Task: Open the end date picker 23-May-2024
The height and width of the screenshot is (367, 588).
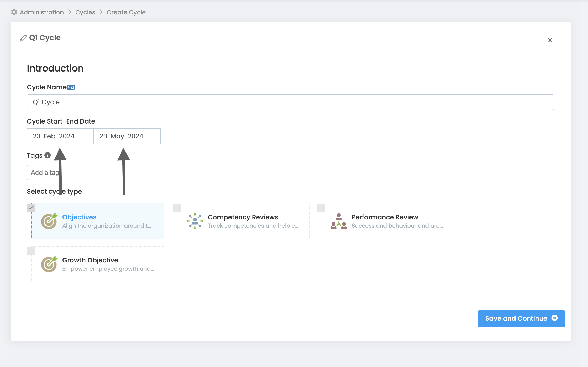Action: pos(127,136)
